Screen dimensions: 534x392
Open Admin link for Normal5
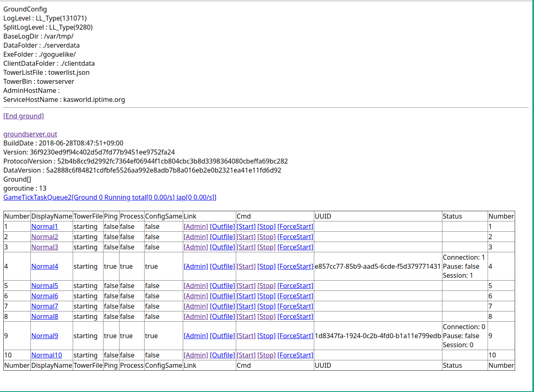coord(196,286)
